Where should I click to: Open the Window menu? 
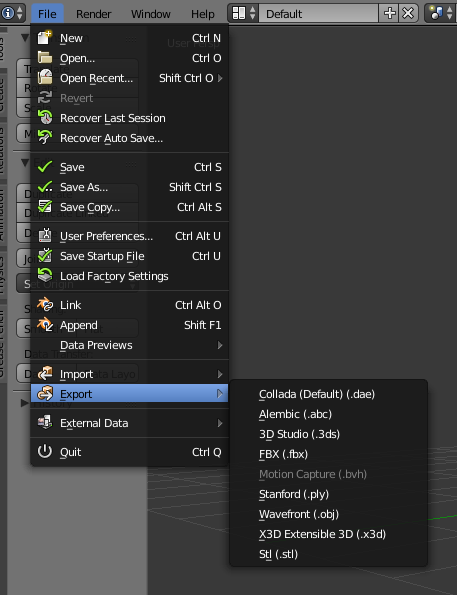[151, 14]
